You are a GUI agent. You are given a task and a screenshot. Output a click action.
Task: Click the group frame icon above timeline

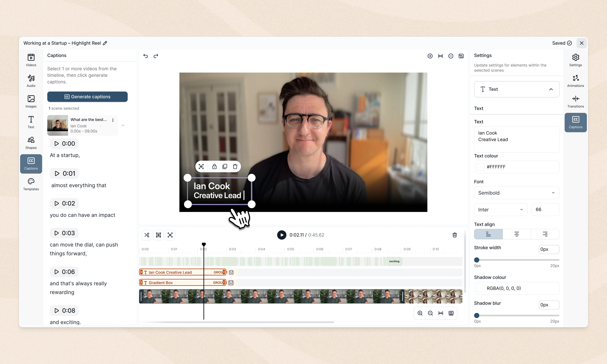tap(159, 235)
